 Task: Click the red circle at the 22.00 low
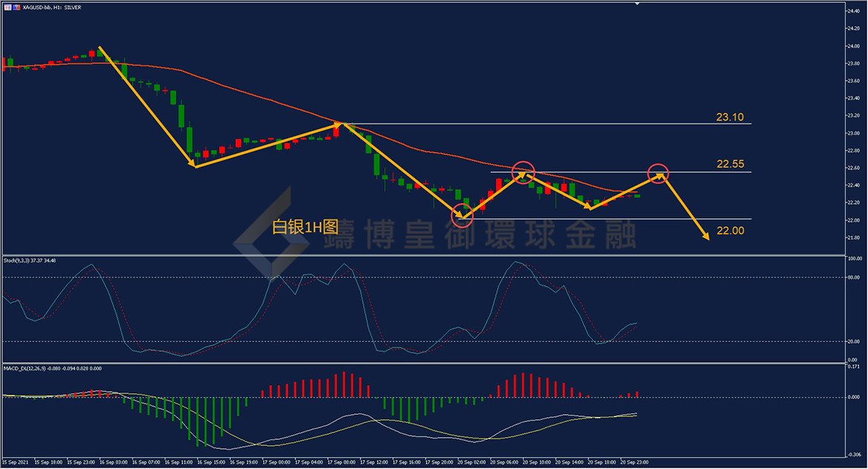point(461,214)
